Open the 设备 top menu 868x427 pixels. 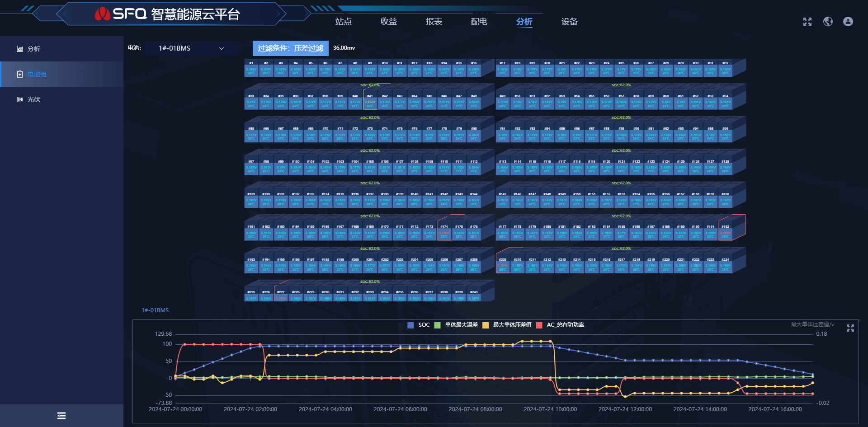570,22
